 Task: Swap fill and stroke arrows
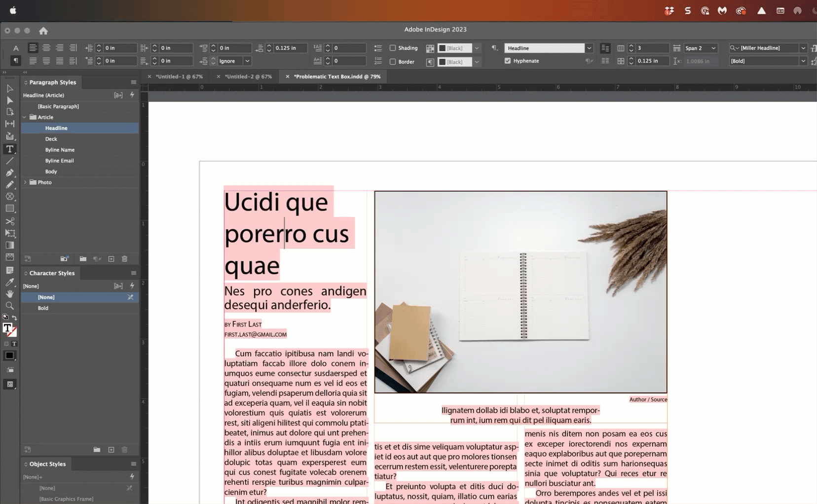[14, 318]
